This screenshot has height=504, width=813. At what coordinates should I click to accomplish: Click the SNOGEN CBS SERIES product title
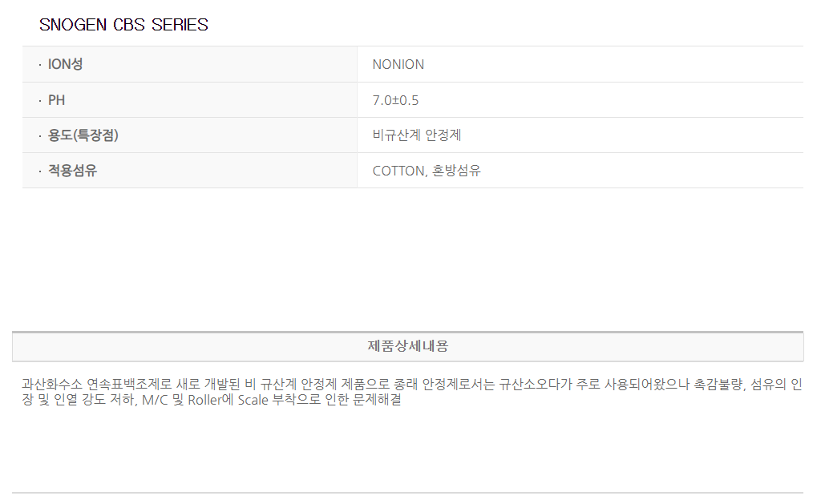coord(123,25)
